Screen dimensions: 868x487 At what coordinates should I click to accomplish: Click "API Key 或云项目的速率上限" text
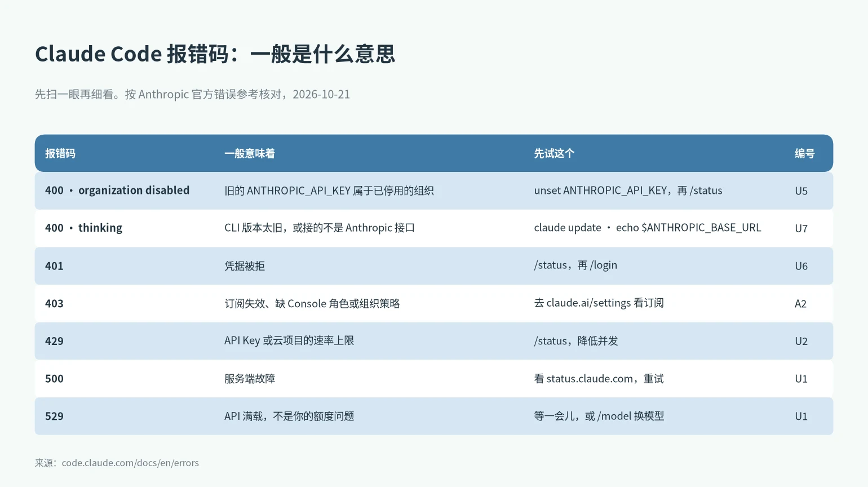point(289,340)
